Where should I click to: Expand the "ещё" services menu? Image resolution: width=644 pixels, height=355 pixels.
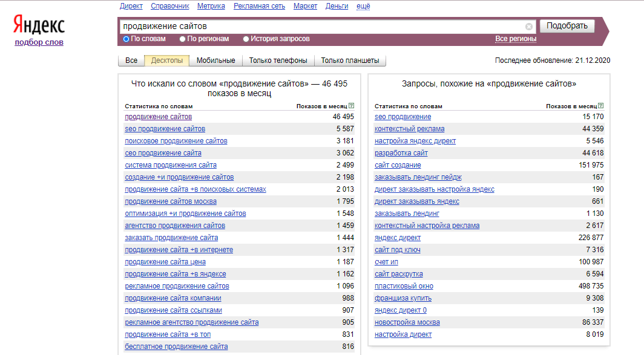click(363, 6)
